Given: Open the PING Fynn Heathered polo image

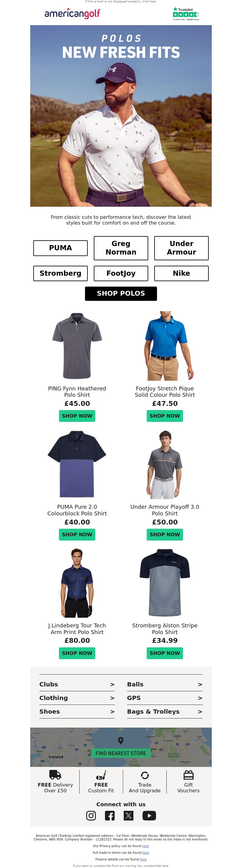Looking at the screenshot, I should [77, 346].
